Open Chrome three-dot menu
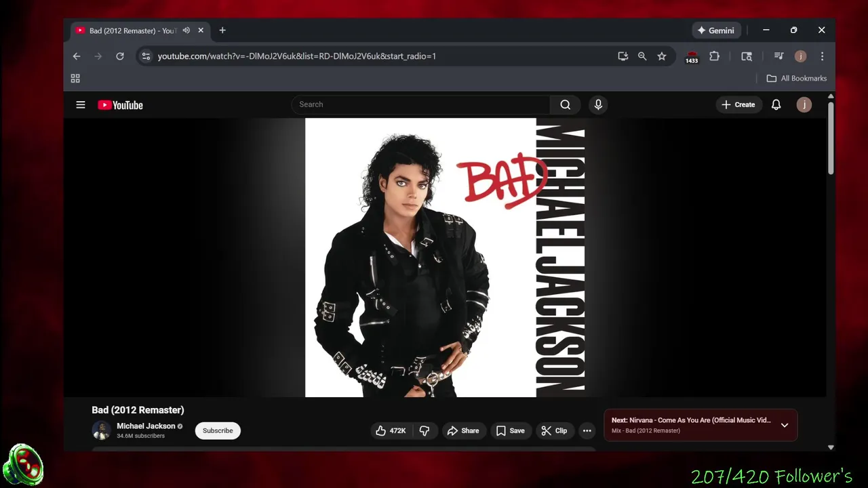 pos(822,56)
